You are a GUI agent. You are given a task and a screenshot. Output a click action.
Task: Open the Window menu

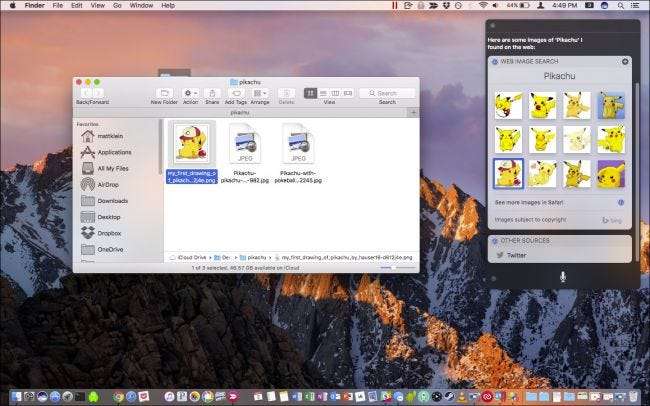tap(141, 5)
